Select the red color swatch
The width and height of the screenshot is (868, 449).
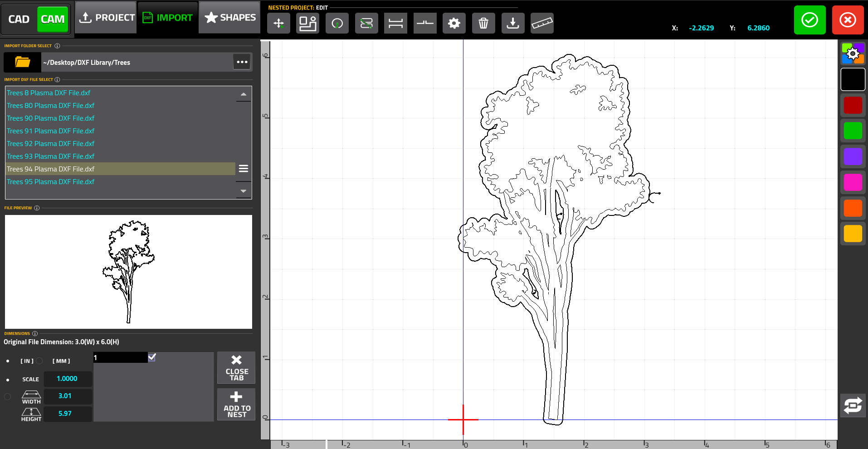(x=853, y=105)
